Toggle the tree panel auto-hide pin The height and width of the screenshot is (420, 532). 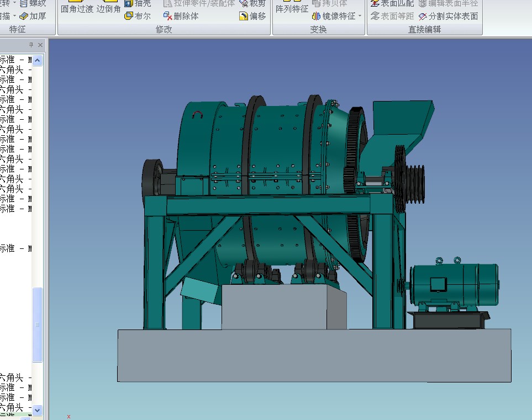pyautogui.click(x=31, y=45)
